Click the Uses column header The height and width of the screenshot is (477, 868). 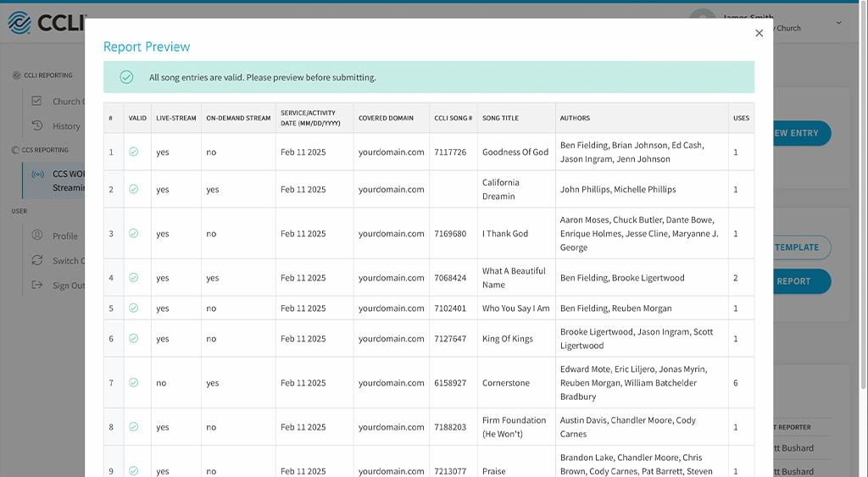click(x=741, y=118)
